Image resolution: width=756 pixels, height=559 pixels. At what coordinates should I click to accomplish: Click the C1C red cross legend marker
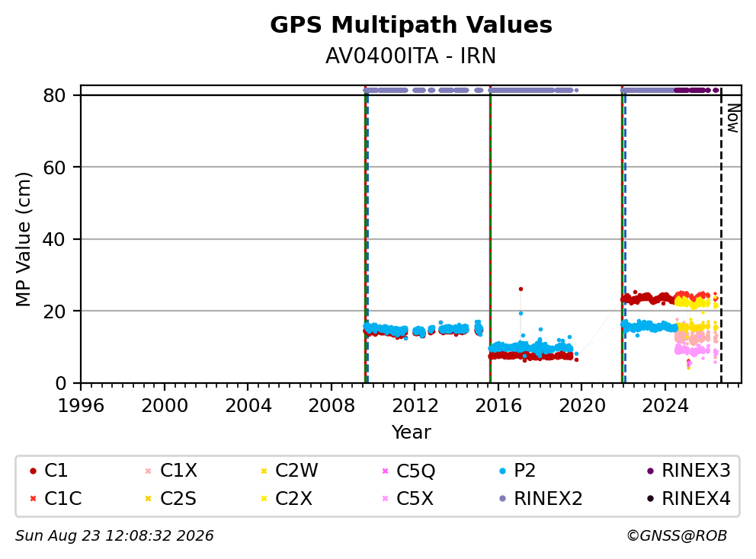coord(33,499)
